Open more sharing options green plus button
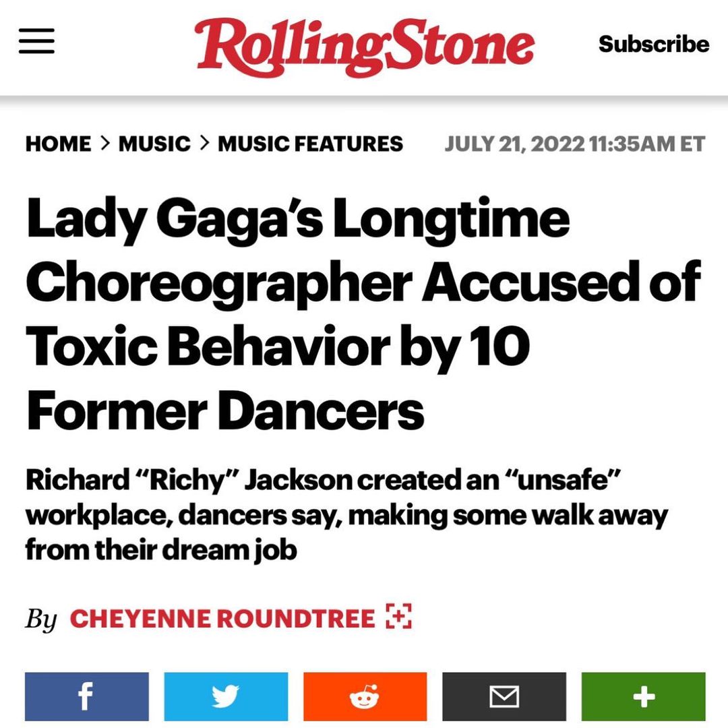The width and height of the screenshot is (728, 728). 643,696
